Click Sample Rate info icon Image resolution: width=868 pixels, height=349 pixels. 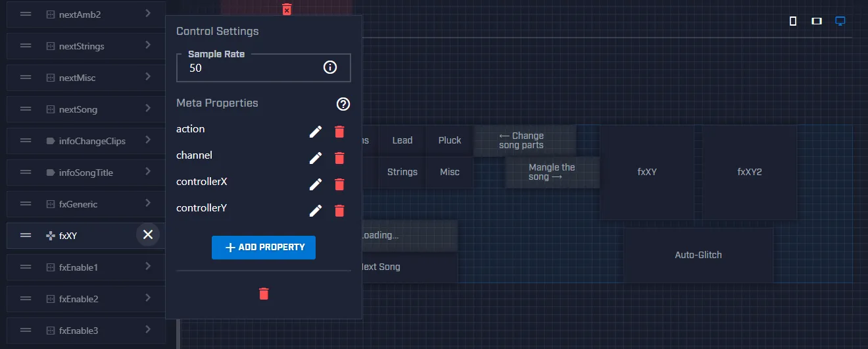330,67
